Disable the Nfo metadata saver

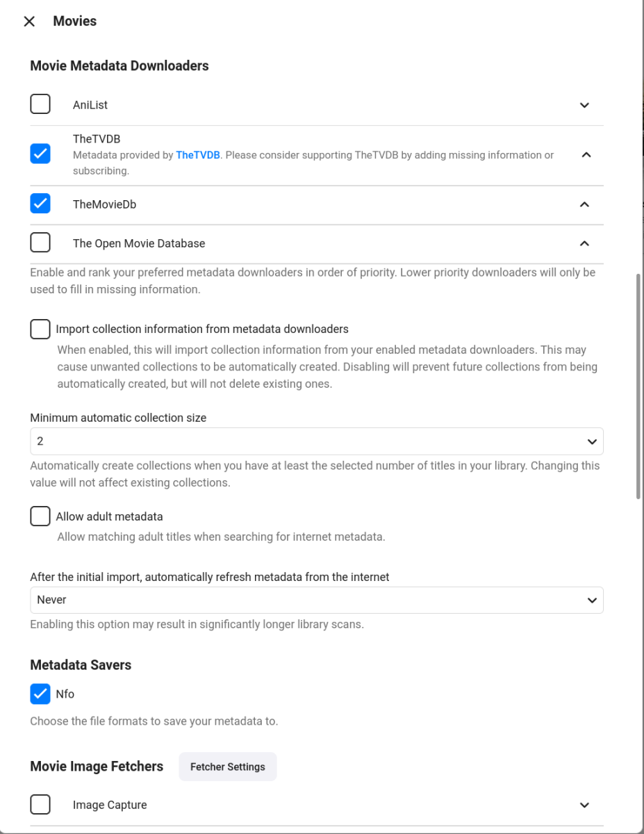[40, 694]
